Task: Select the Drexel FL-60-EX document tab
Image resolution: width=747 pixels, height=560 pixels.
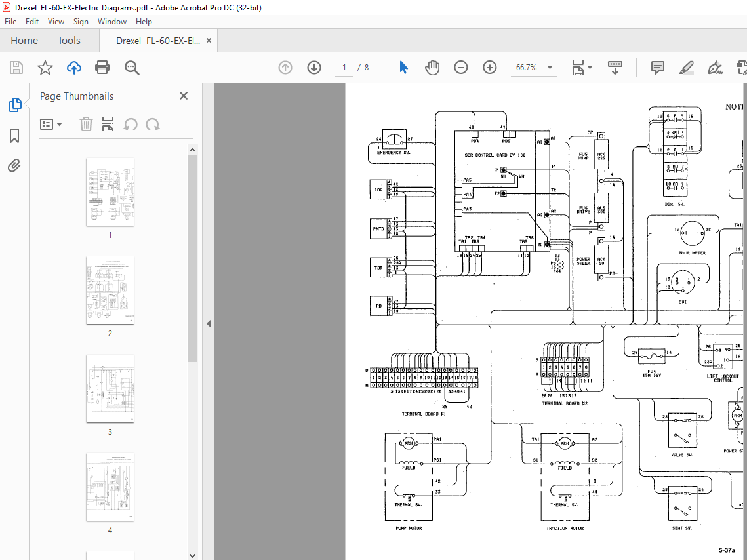Action: click(158, 41)
